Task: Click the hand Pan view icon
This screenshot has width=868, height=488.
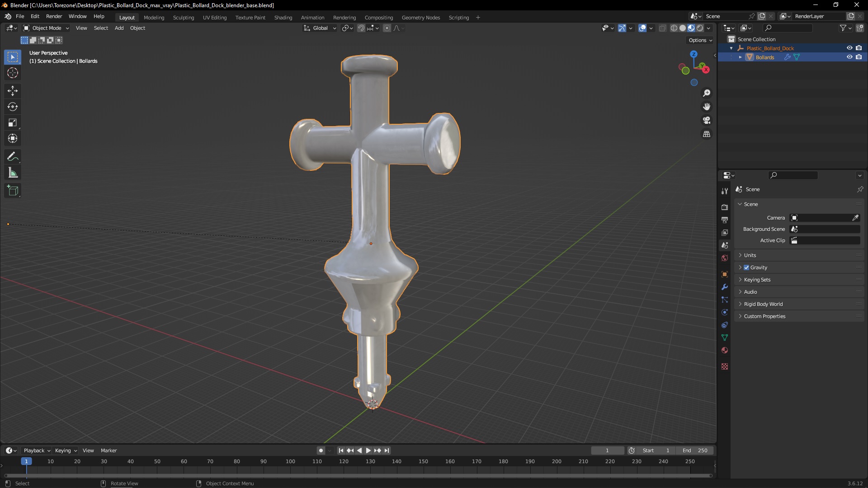Action: [x=707, y=107]
